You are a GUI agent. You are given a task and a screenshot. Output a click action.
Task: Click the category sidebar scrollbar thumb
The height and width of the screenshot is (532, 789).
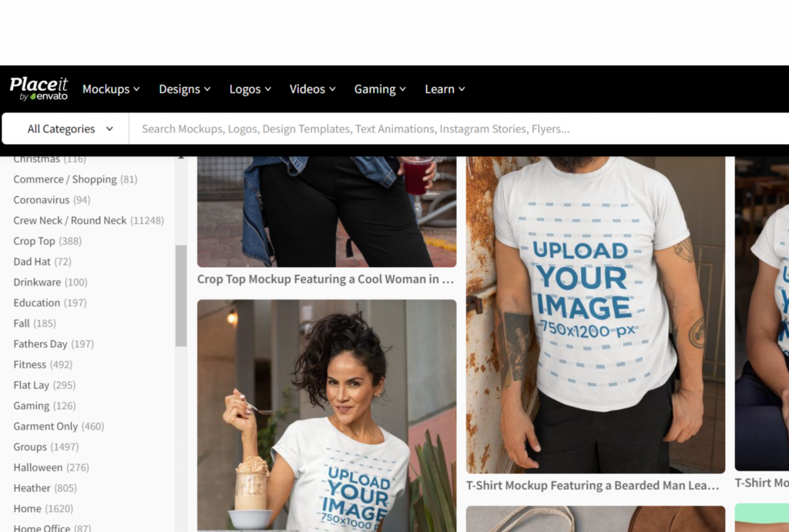(181, 296)
